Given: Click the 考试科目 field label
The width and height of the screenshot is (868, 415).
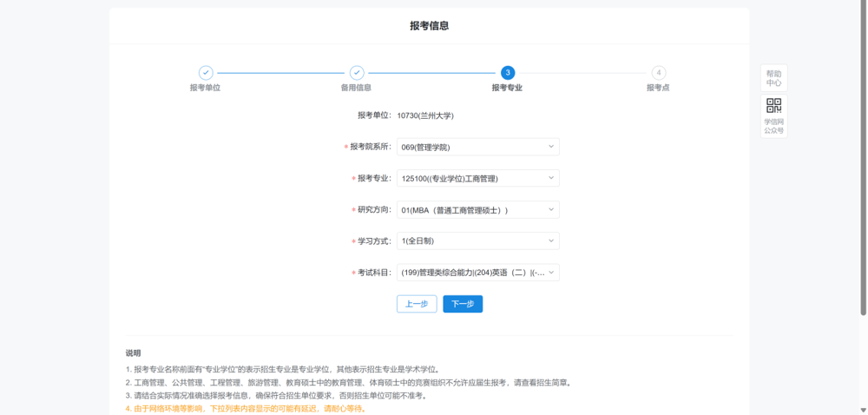Looking at the screenshot, I should (x=375, y=273).
